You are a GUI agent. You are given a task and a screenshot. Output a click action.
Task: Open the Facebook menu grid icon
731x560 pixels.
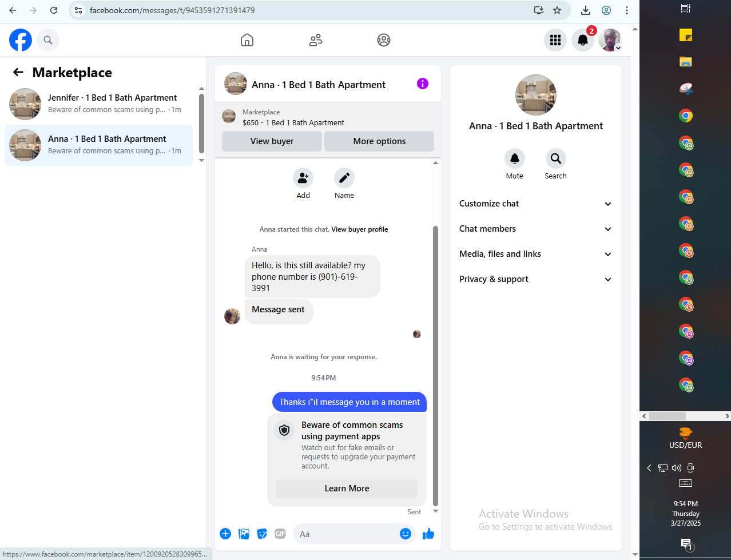[x=555, y=40]
